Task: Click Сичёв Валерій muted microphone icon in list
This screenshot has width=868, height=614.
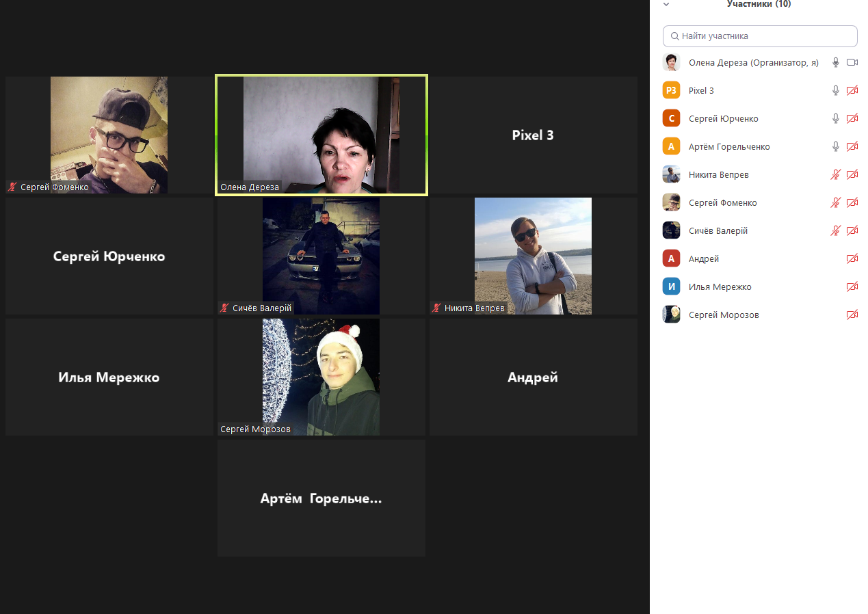Action: pyautogui.click(x=835, y=230)
